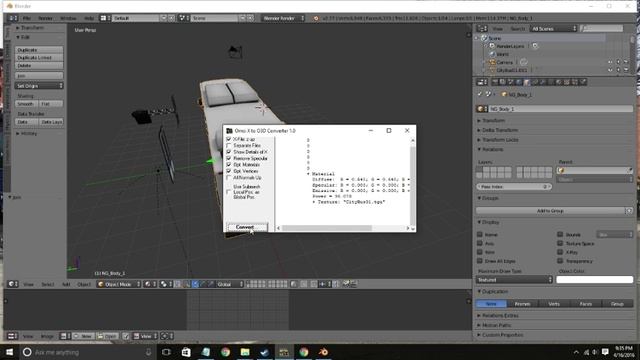Click Add to Group button
This screenshot has width=640, height=360.
[x=550, y=211]
